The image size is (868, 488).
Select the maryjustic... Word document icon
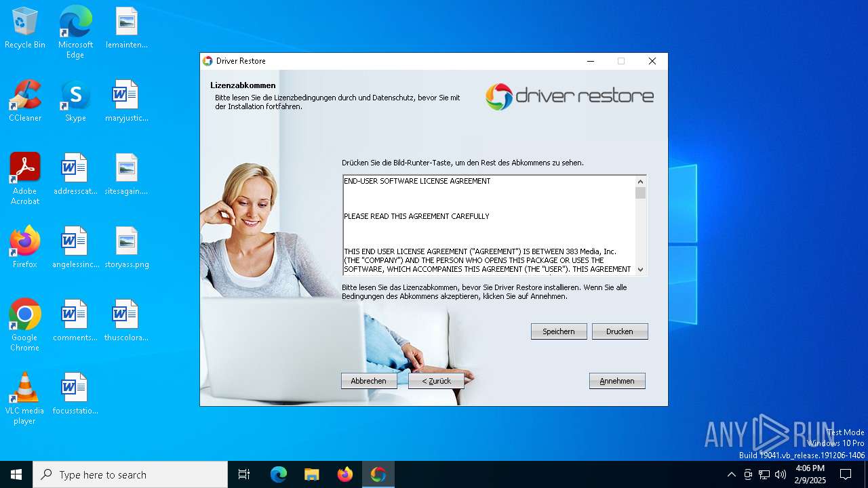(126, 101)
